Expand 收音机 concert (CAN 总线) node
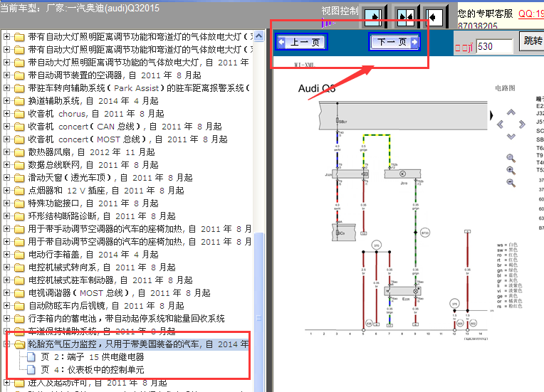Viewport: 544px width, 392px height. 6,126
